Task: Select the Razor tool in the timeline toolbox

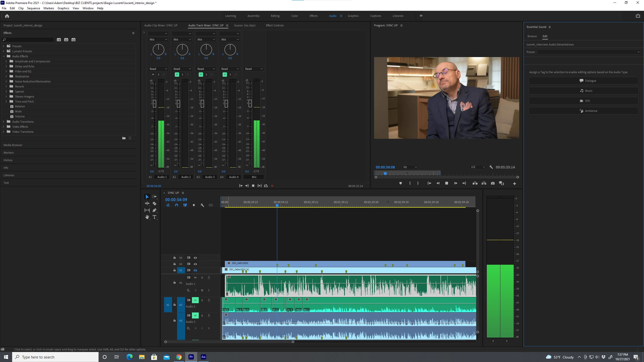Action: coord(154,203)
